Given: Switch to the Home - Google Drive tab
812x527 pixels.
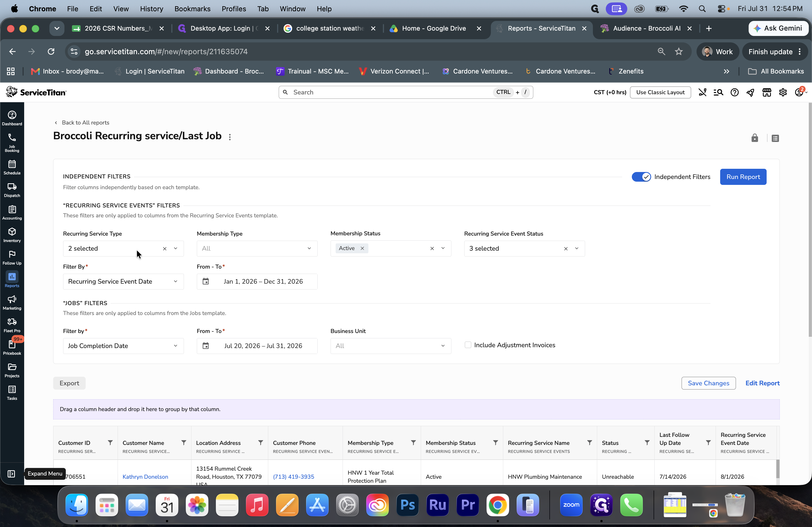Looking at the screenshot, I should tap(434, 28).
